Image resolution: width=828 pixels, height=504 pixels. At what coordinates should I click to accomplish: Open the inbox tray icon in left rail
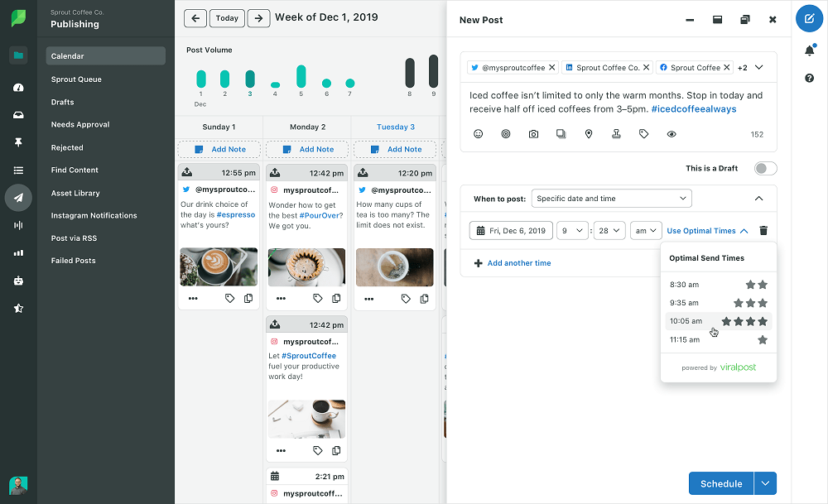pos(18,114)
